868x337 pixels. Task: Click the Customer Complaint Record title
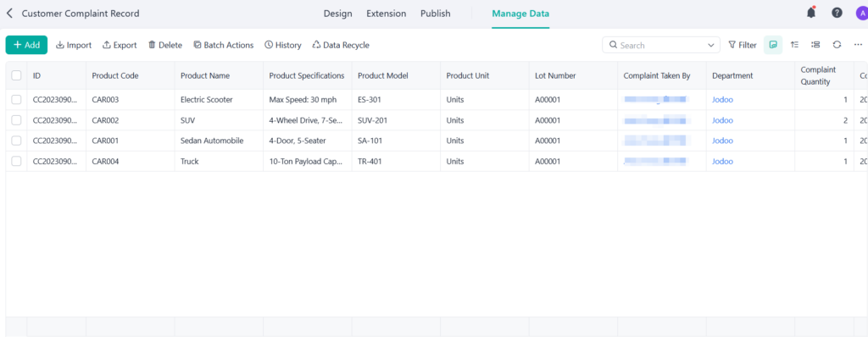(81, 14)
